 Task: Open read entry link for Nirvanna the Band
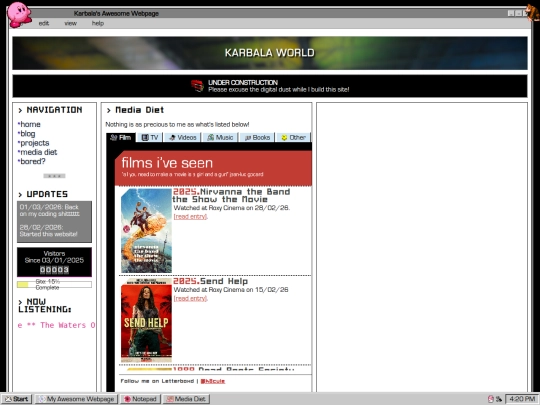(190, 216)
